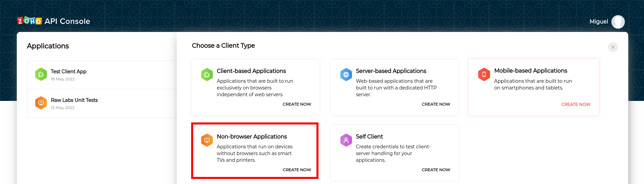The width and height of the screenshot is (644, 184).
Task: Click the Self Client description text
Action: [x=393, y=153]
